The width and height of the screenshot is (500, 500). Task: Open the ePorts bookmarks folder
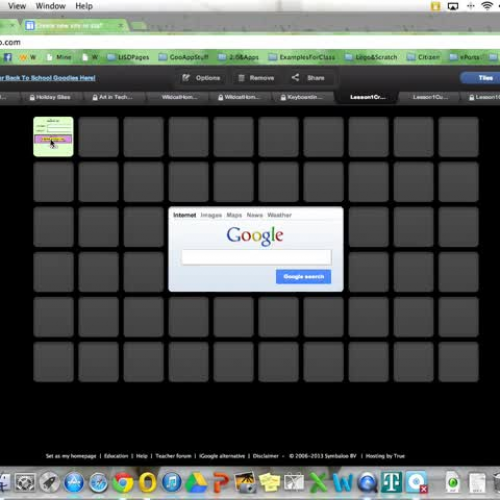click(x=464, y=57)
